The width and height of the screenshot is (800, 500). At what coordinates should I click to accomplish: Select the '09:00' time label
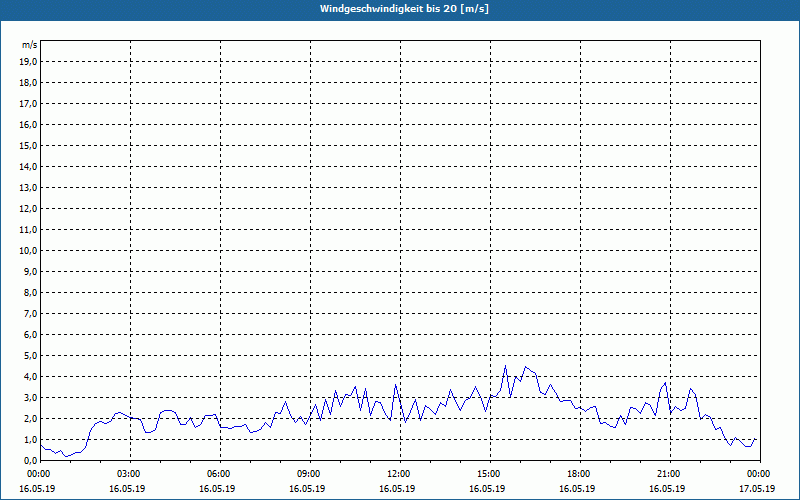(x=309, y=474)
